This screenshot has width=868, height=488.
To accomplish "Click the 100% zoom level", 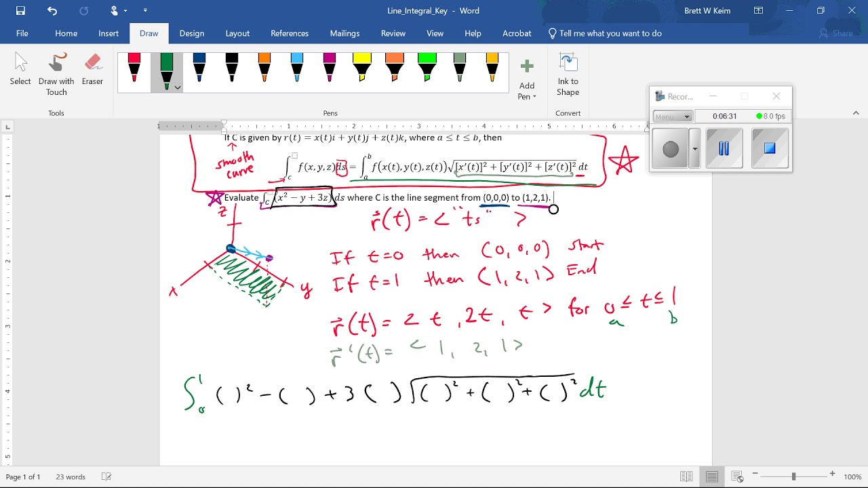I will [x=852, y=477].
